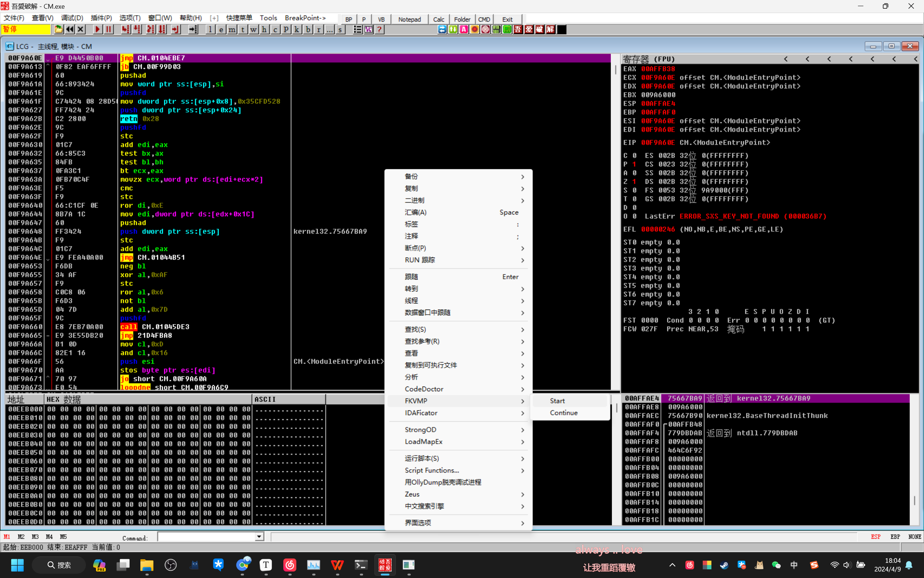Expand the 备份 context submenu
Image resolution: width=924 pixels, height=578 pixels.
[458, 177]
